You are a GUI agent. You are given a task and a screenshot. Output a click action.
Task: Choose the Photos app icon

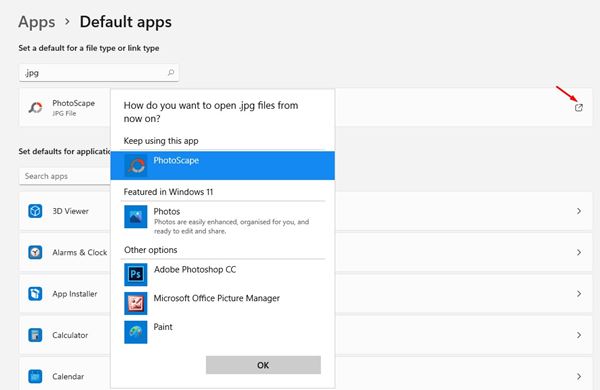135,217
